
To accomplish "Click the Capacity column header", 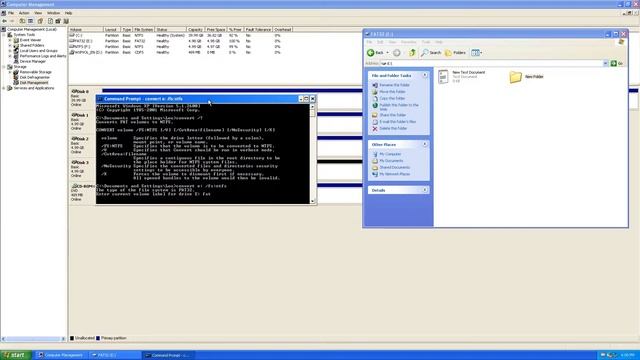I will pyautogui.click(x=195, y=29).
